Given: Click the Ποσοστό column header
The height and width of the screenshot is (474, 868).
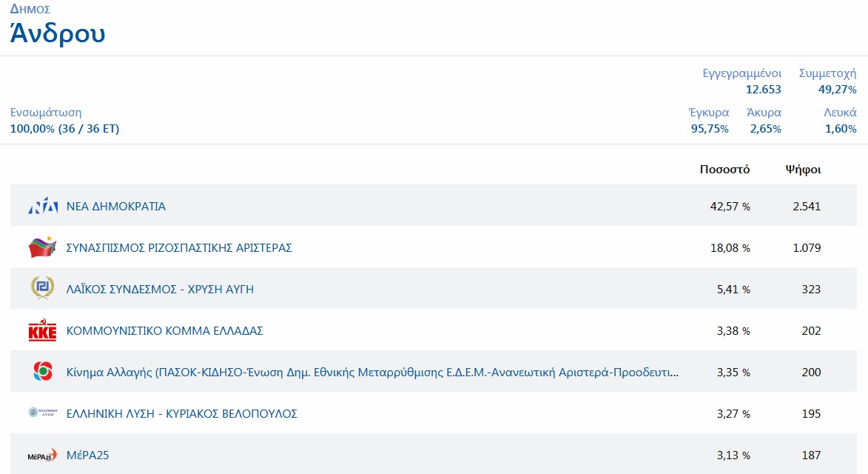Looking at the screenshot, I should click(x=724, y=170).
